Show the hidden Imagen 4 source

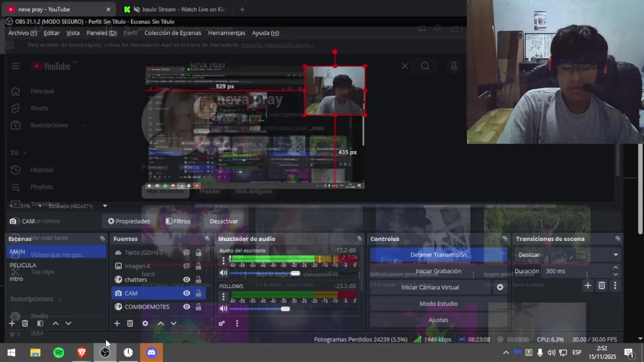(187, 266)
